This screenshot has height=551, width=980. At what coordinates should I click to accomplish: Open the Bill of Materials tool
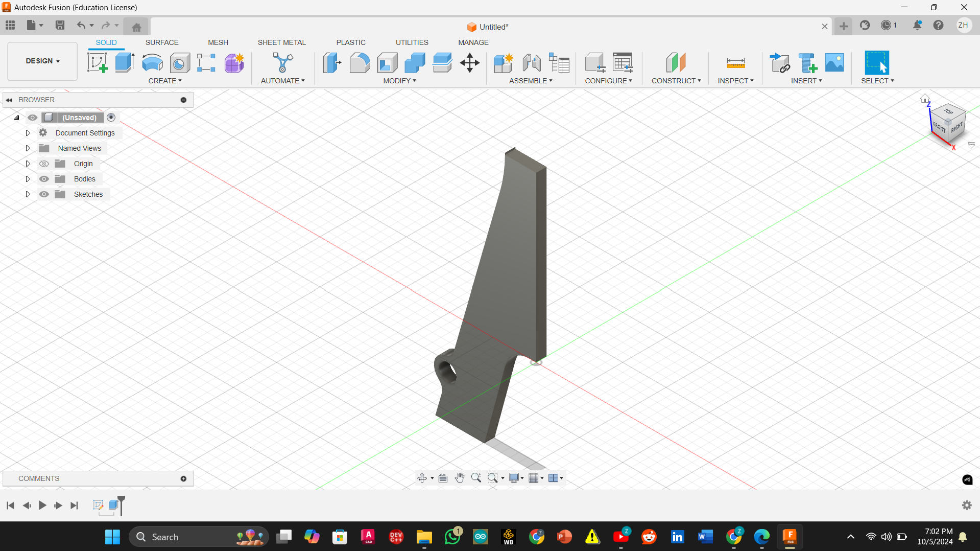pos(559,63)
